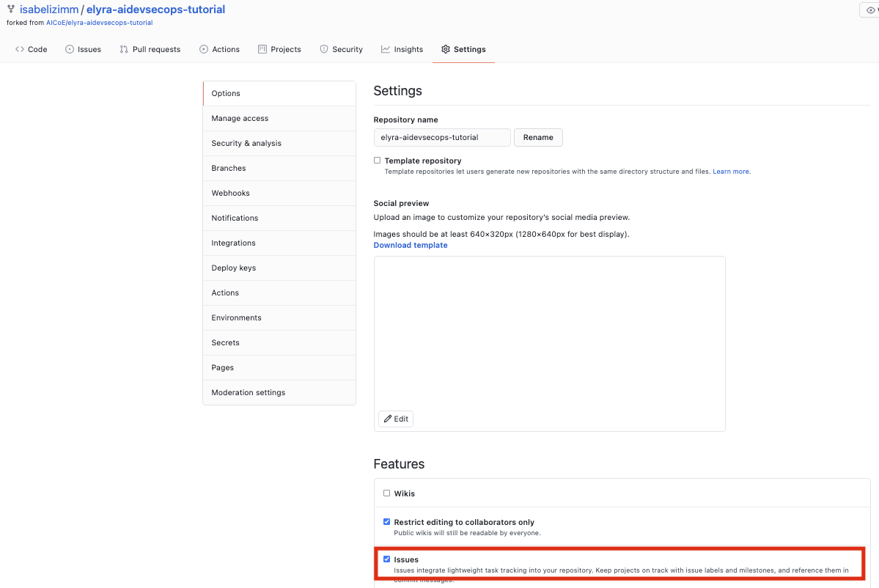Open Secrets settings
Viewport: 879px width, 588px height.
tap(279, 343)
